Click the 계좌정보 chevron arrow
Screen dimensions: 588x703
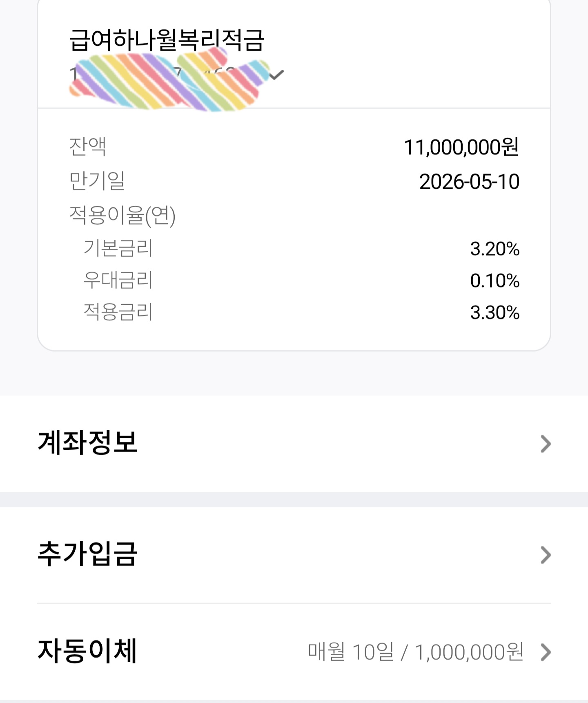(546, 444)
